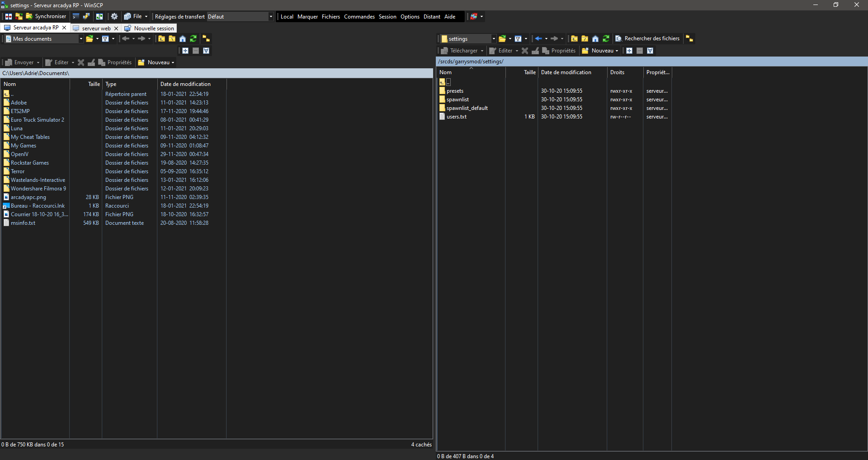This screenshot has width=868, height=460.
Task: Open Nouvelle session tab
Action: [150, 28]
